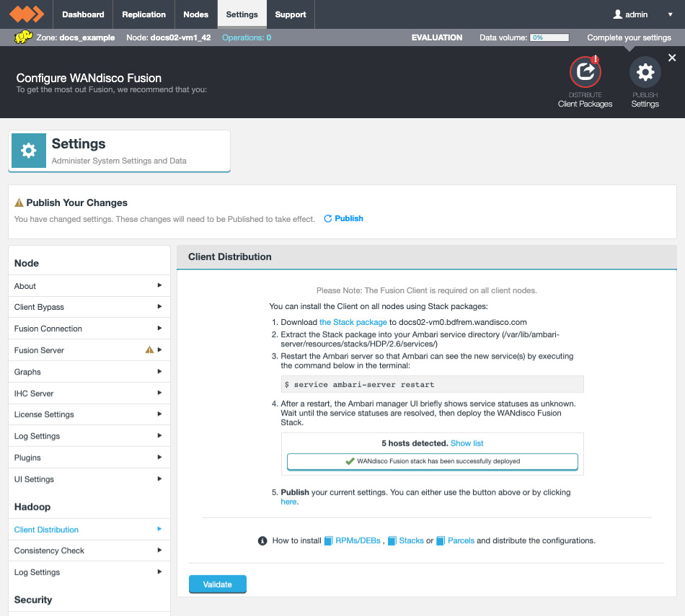
Task: Click the Hadoop elephant zone icon
Action: (23, 37)
